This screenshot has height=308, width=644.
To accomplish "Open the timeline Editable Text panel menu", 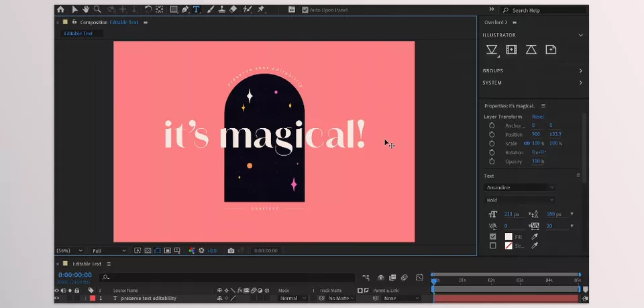I will pos(109,264).
